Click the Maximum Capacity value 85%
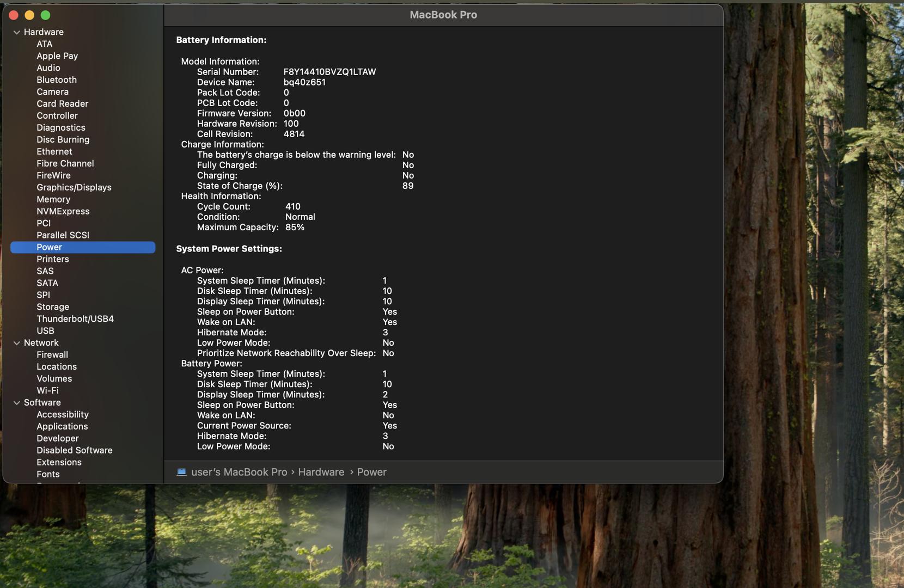The height and width of the screenshot is (588, 904). [295, 228]
